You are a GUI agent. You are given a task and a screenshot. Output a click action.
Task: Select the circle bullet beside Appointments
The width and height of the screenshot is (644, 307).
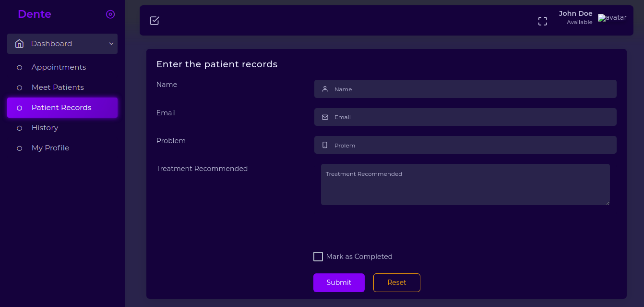tap(20, 68)
